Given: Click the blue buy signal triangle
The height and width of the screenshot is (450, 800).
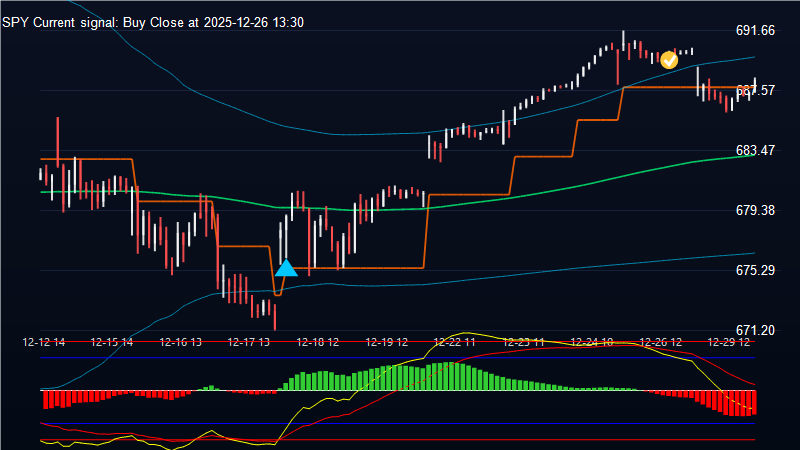Looking at the screenshot, I should click(x=286, y=268).
